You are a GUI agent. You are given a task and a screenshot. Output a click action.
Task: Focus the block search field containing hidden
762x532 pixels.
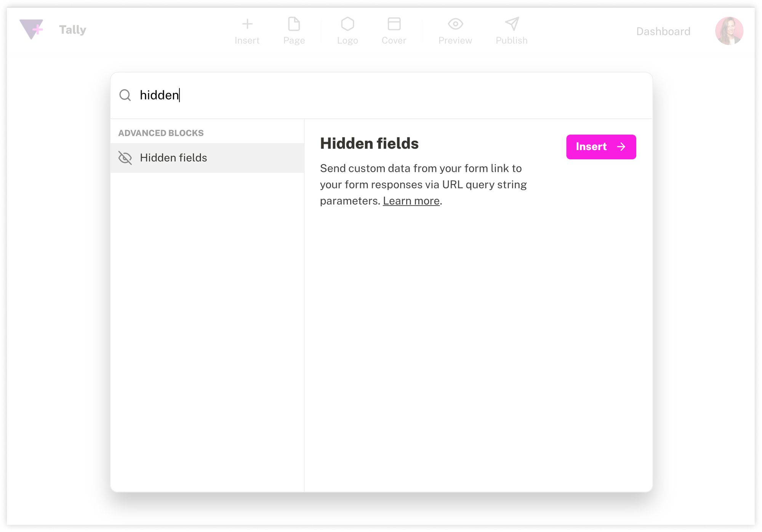click(x=381, y=95)
